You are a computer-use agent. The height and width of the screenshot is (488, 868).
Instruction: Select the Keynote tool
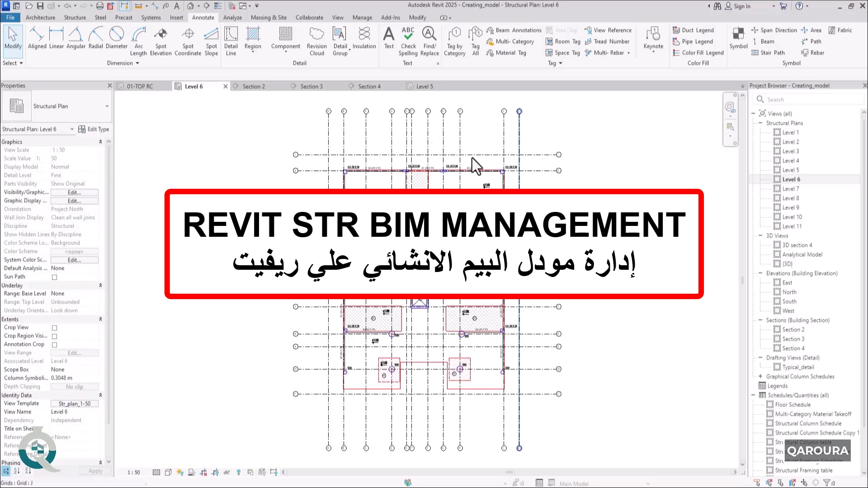coord(653,40)
